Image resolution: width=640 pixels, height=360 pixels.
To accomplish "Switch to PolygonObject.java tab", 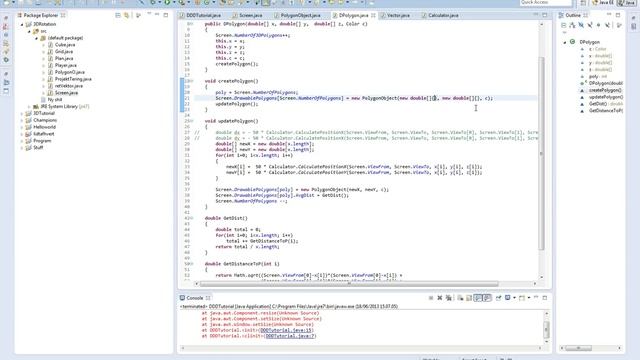I will [300, 15].
